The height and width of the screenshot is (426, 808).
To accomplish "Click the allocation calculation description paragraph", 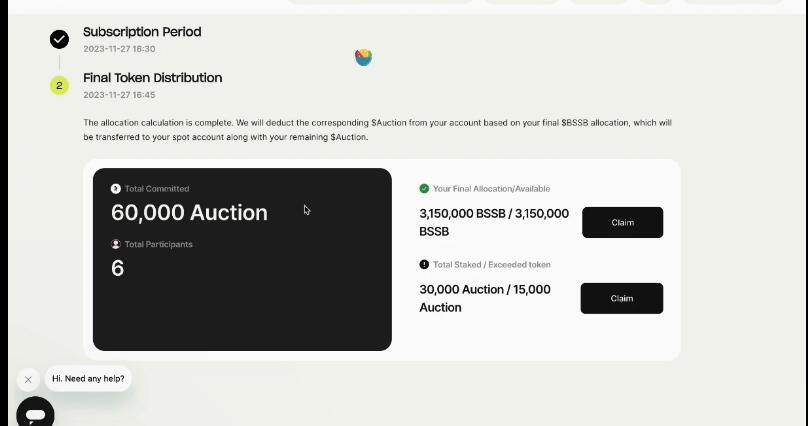I will (x=377, y=130).
